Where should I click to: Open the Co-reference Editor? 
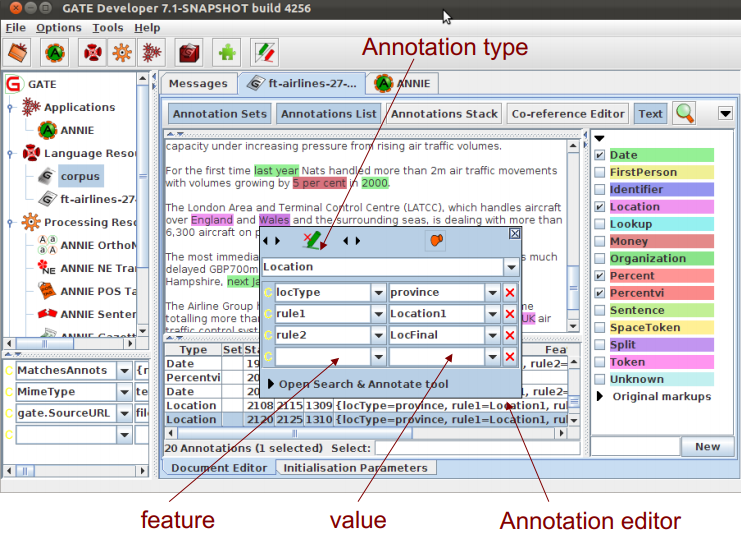568,114
